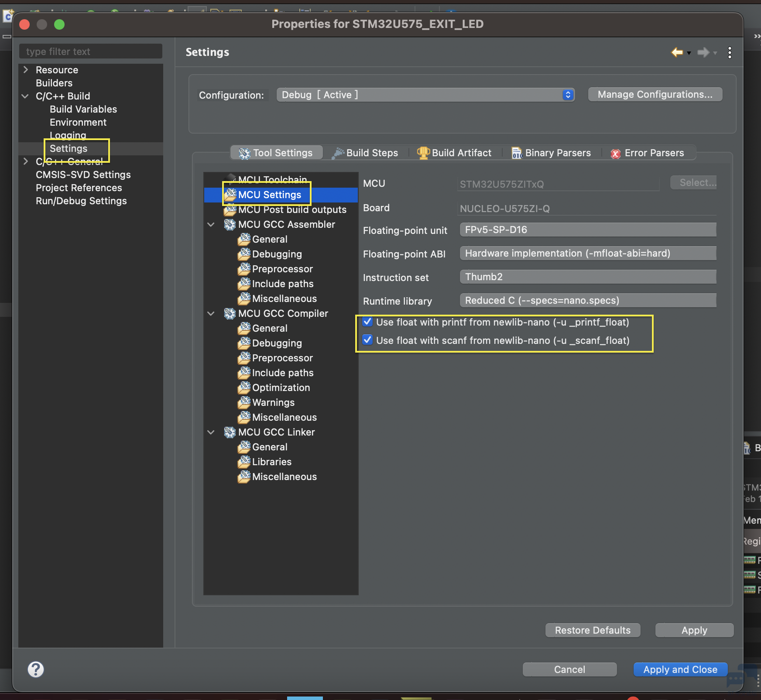
Task: Click the Tool Settings tab gear icon
Action: 245,153
